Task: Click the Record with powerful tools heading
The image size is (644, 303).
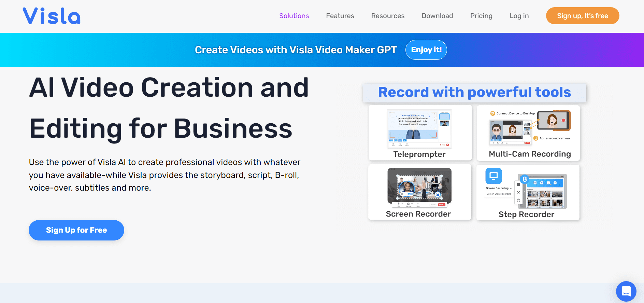Action: tap(474, 93)
